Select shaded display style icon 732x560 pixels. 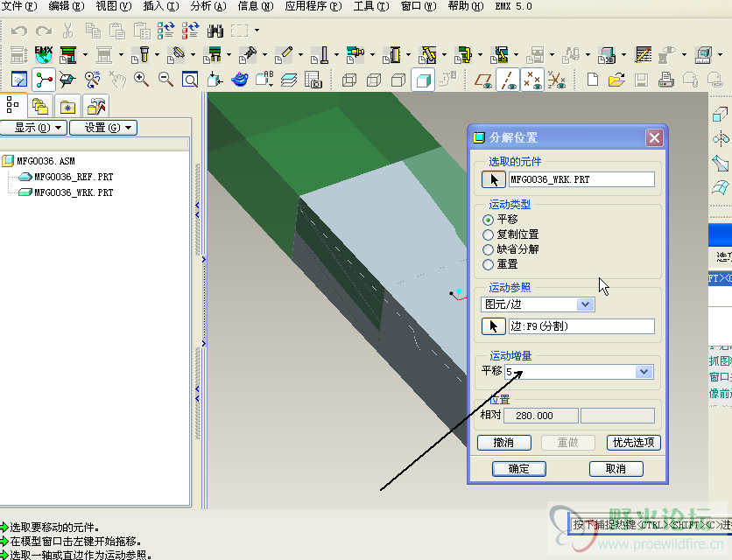coord(423,80)
